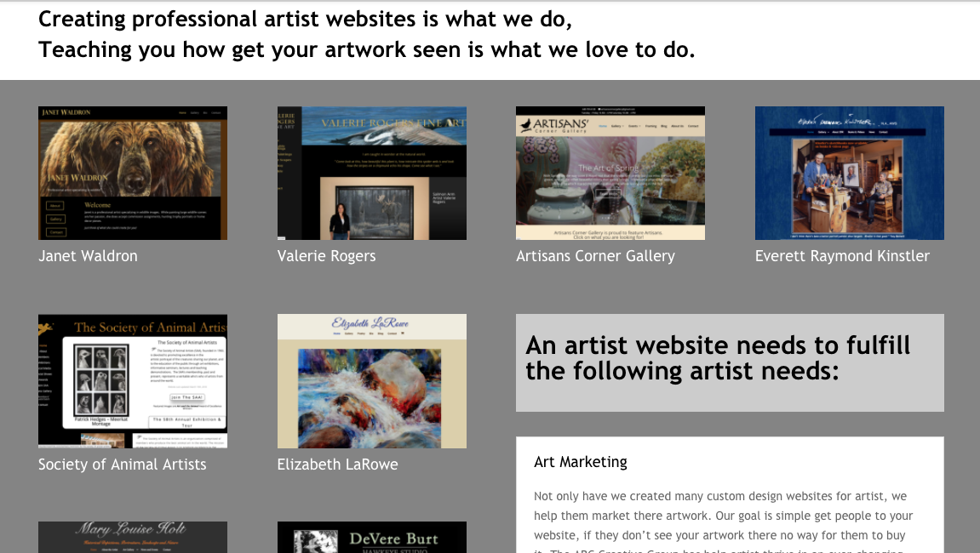Select Contact in the Janet Waldron navigation
The image size is (980, 553).
(x=216, y=113)
